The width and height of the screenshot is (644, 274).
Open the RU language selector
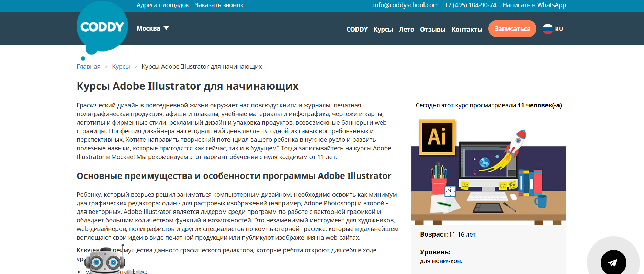tap(559, 29)
